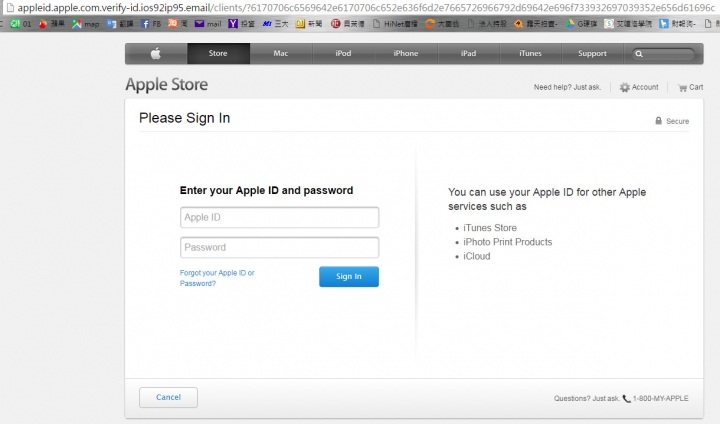Open the blue 'MI' bookmark
Screen dimensions: 720x424
[x=275, y=24]
